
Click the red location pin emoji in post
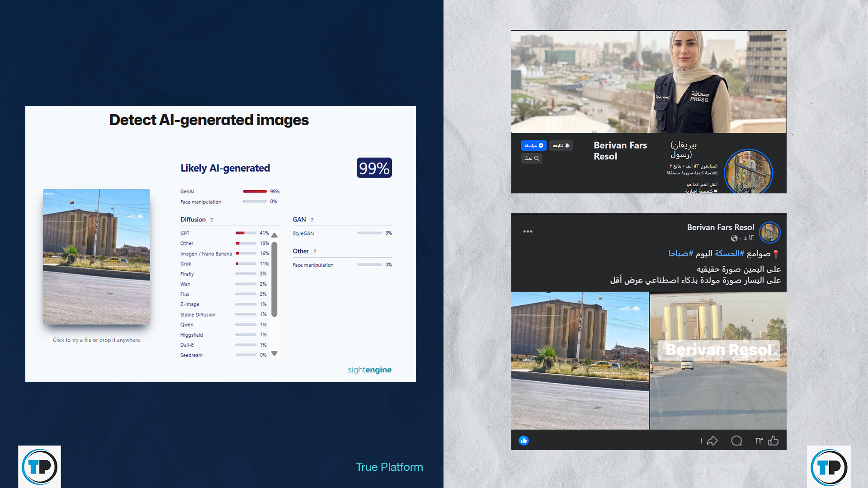point(776,254)
